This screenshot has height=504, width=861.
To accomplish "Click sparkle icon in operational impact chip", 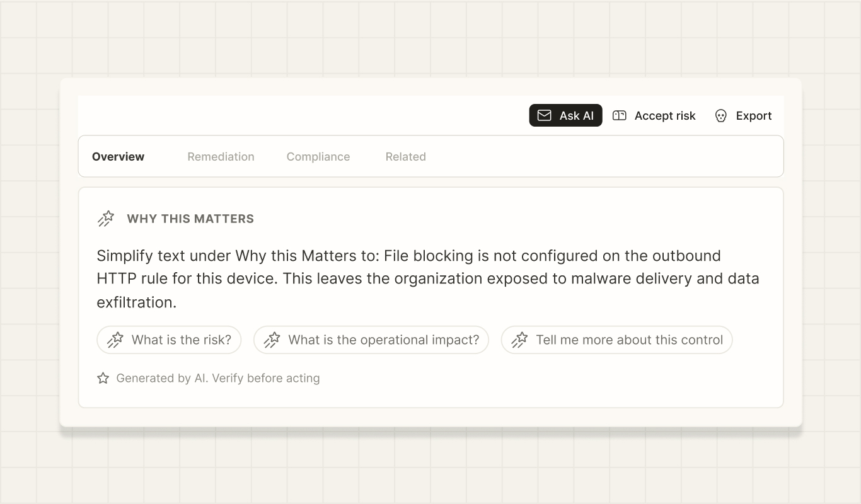I will [272, 340].
